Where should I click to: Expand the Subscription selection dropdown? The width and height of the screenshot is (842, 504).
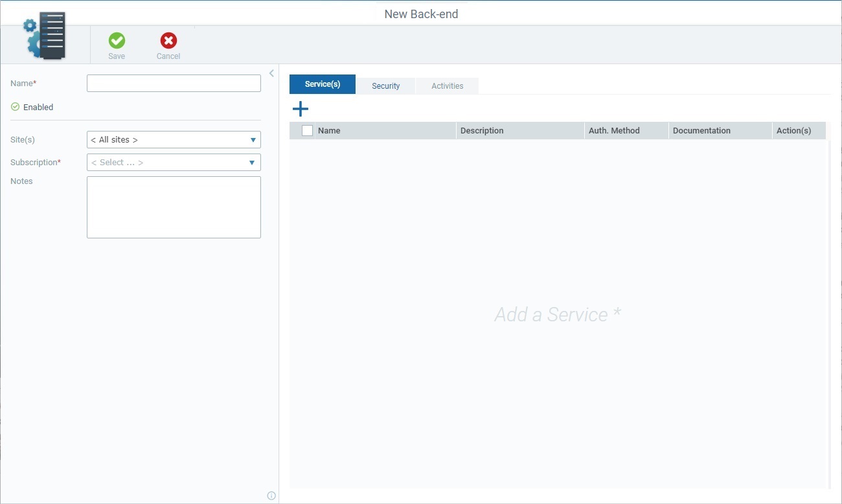click(174, 162)
